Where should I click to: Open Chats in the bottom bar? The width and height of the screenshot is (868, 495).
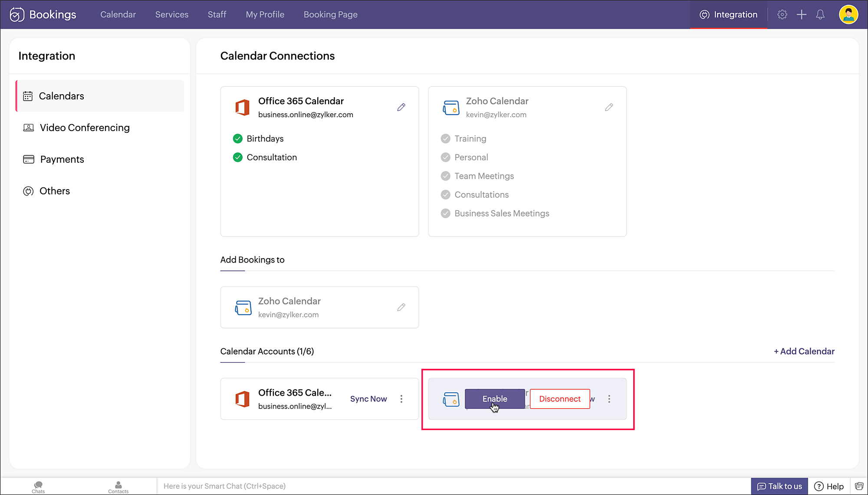point(38,487)
